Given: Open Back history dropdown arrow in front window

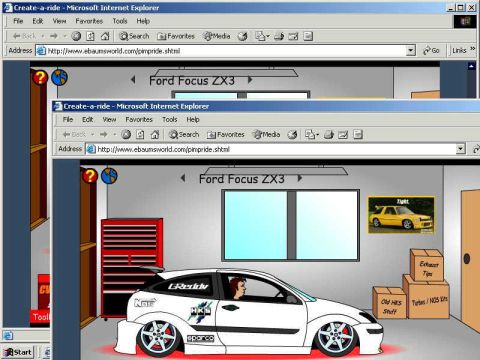Looking at the screenshot, I should pyautogui.click(x=92, y=134).
